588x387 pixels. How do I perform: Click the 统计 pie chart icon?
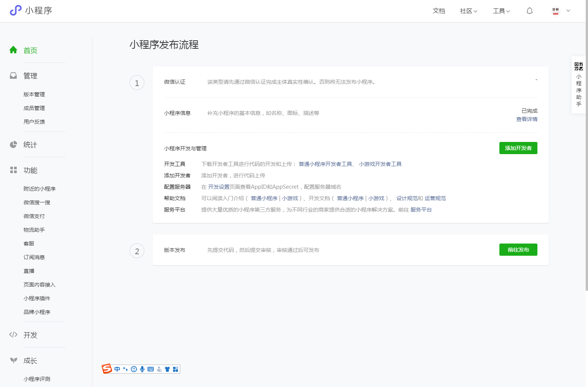(13, 144)
